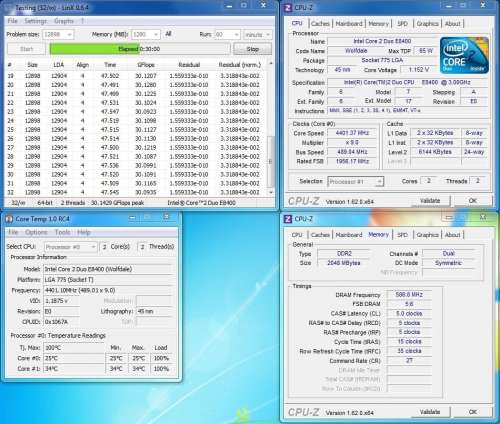Click the DRAM Frequency value 586.8 MHz
This screenshot has height=424, width=500.
click(409, 295)
